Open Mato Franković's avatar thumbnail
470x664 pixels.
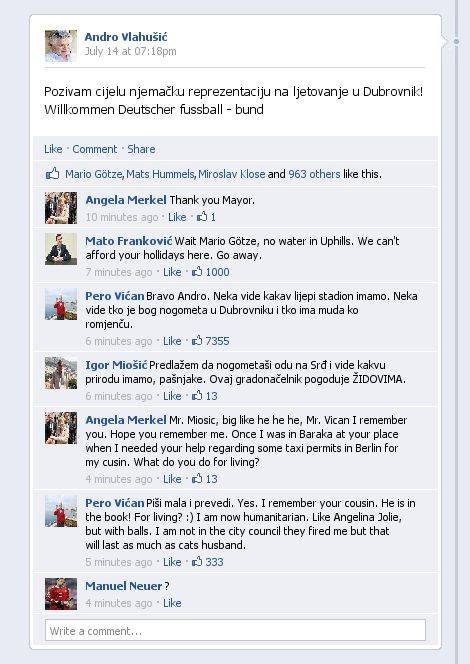point(61,249)
